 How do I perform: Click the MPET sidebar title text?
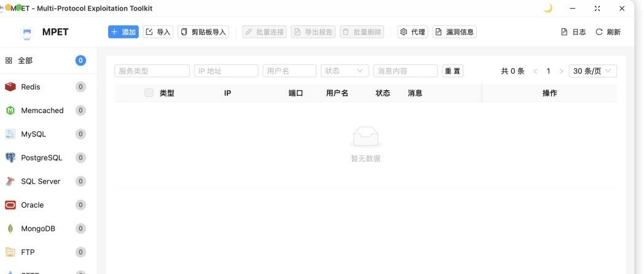point(55,32)
